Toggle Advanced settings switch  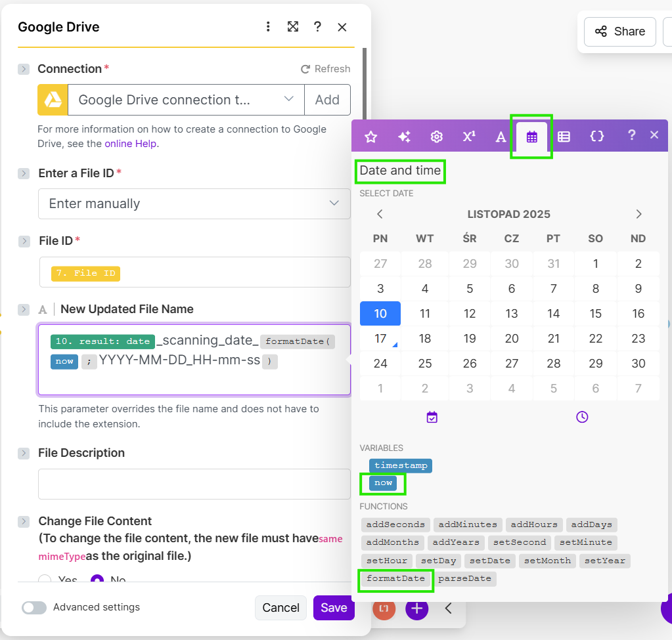(x=34, y=607)
